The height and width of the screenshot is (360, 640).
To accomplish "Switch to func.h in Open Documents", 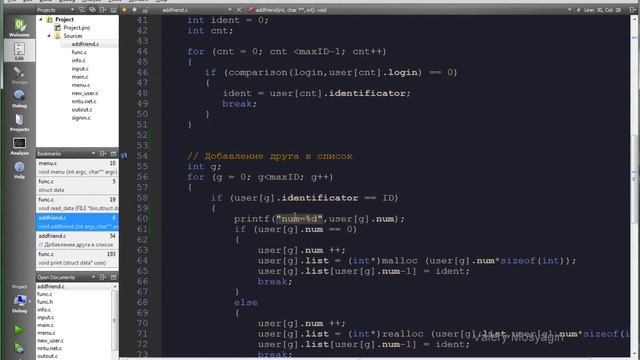I will click(x=45, y=302).
